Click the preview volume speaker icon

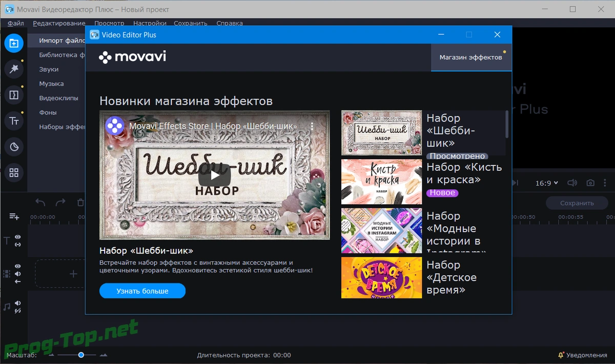[572, 183]
